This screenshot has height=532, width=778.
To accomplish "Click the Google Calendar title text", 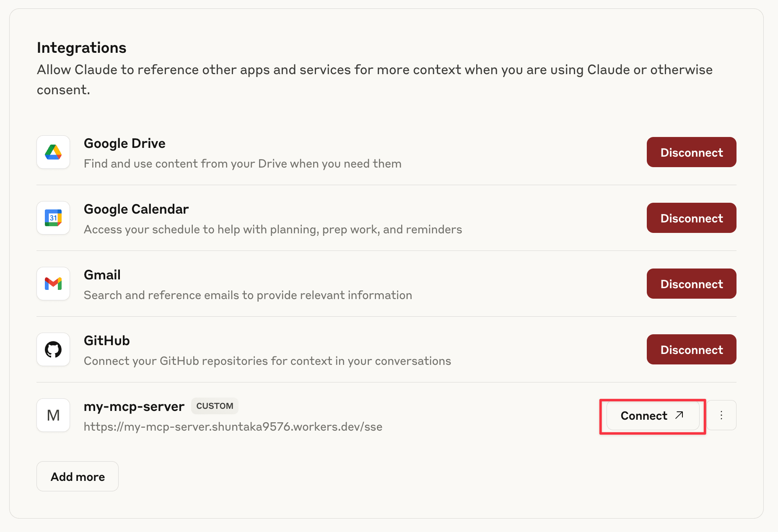I will pos(136,209).
